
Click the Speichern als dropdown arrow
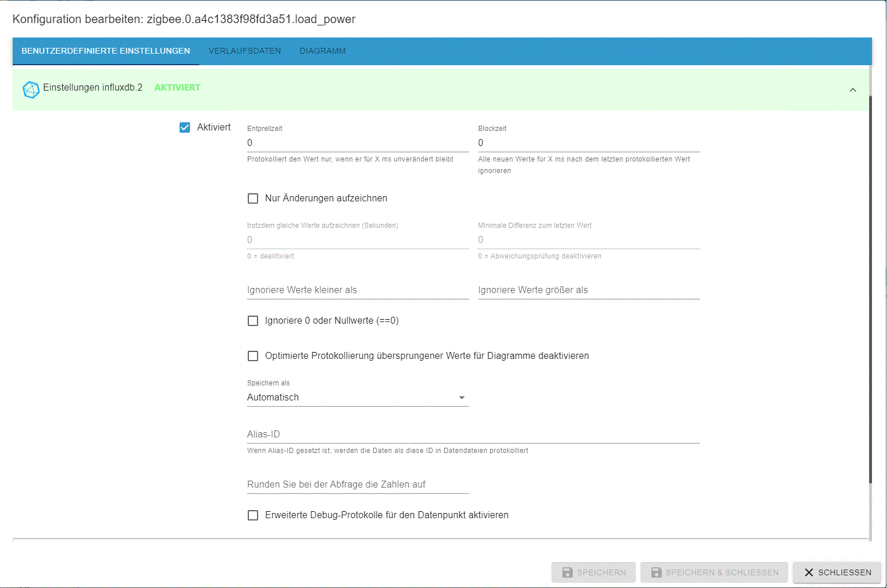[461, 398]
